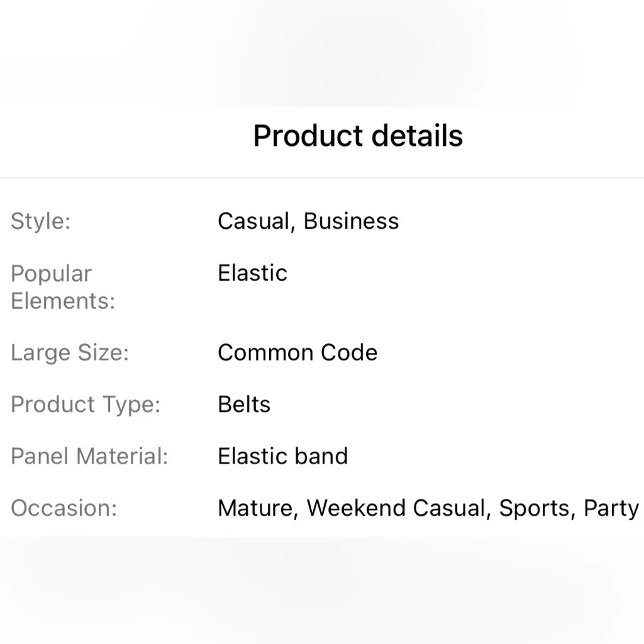Click the Product details heading
Image resolution: width=644 pixels, height=644 pixels.
coord(358,136)
